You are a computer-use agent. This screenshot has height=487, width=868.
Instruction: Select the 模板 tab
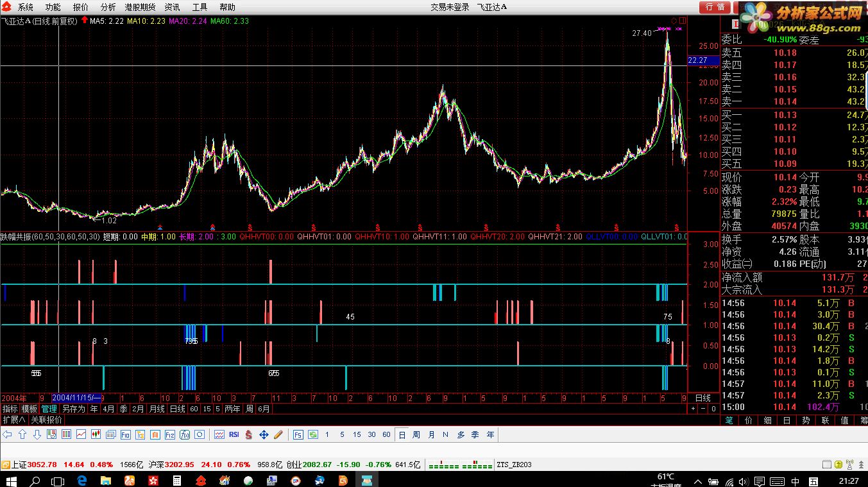click(x=30, y=409)
